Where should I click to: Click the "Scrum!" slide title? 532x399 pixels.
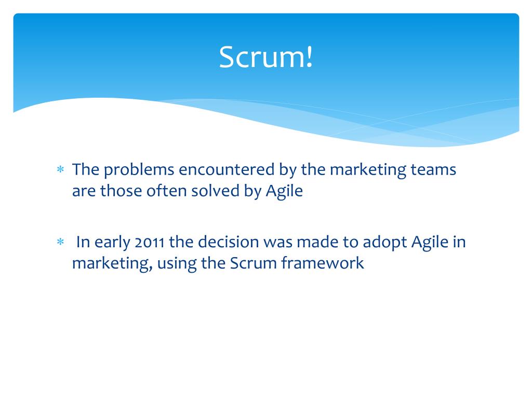tap(265, 57)
